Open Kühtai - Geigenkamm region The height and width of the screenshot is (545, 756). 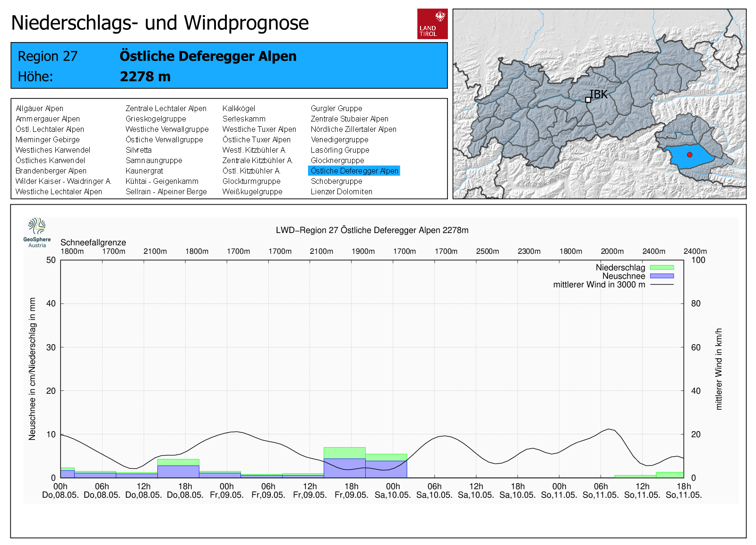click(x=162, y=181)
